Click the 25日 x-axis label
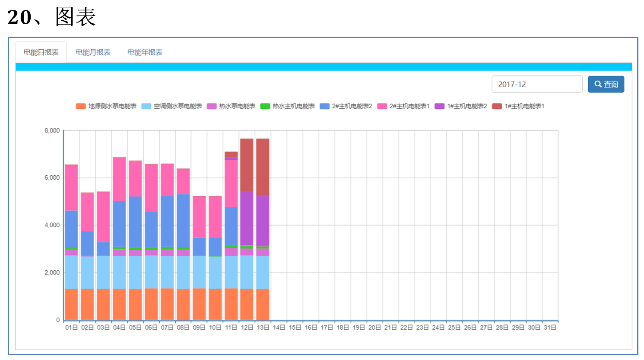 point(454,328)
